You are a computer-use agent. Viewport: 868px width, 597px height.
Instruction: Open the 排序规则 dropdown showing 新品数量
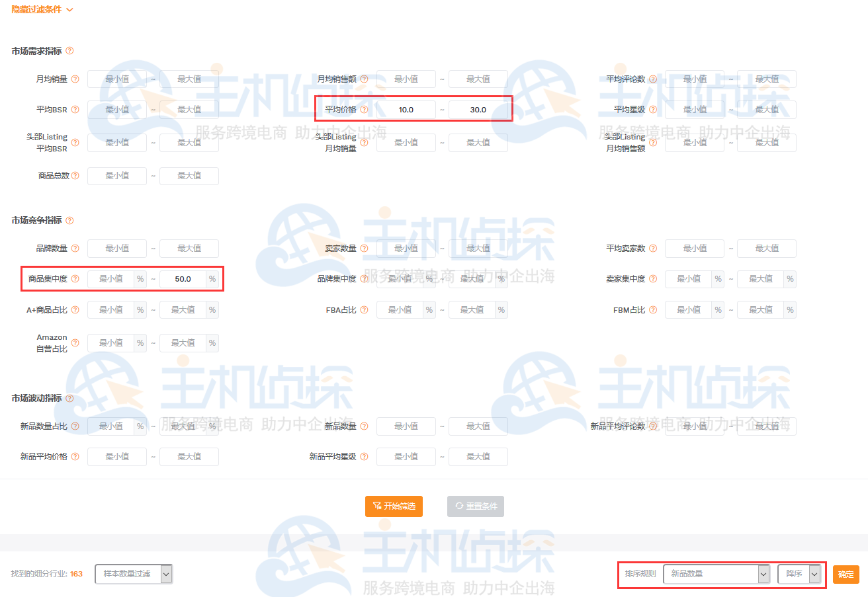tap(716, 574)
